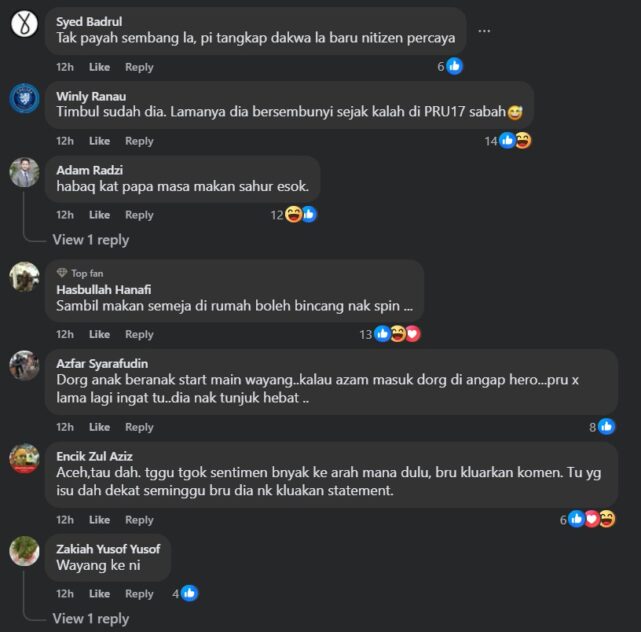Like Azfar Syarafudin's comment
This screenshot has width=641, height=632.
pos(99,427)
